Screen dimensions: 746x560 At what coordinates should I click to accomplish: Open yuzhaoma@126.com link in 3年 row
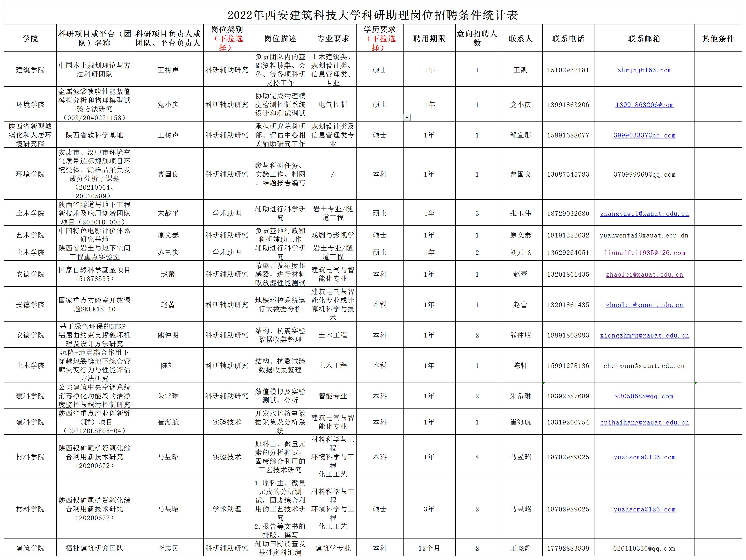644,510
